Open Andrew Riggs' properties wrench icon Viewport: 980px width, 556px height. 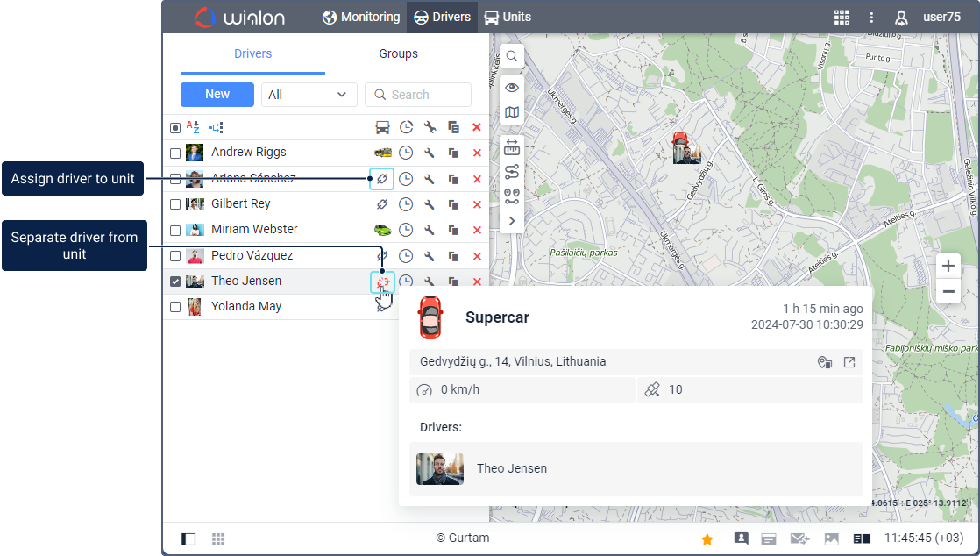pos(430,153)
